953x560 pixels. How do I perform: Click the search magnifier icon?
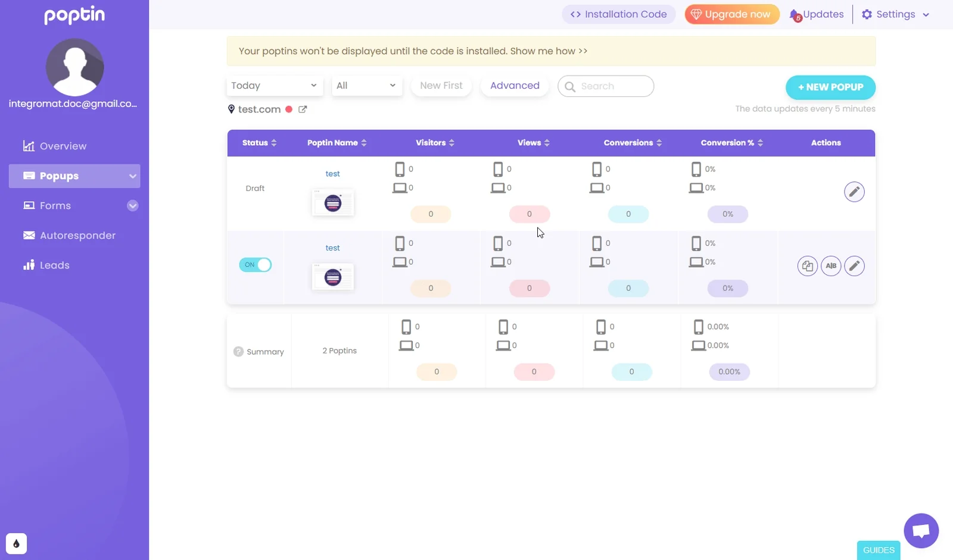pyautogui.click(x=570, y=86)
